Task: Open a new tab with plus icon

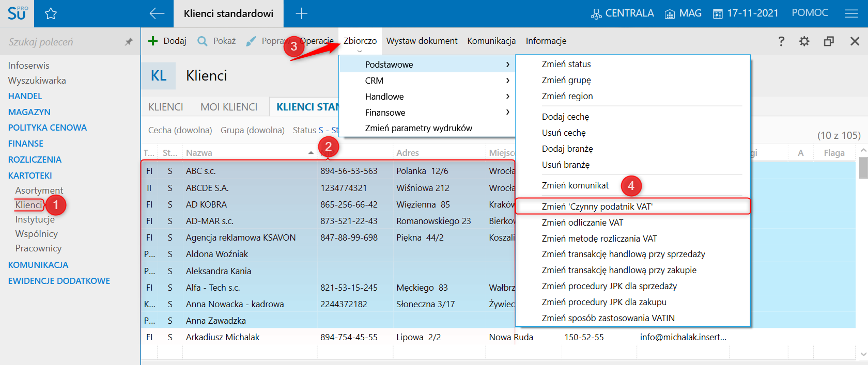Action: point(301,13)
